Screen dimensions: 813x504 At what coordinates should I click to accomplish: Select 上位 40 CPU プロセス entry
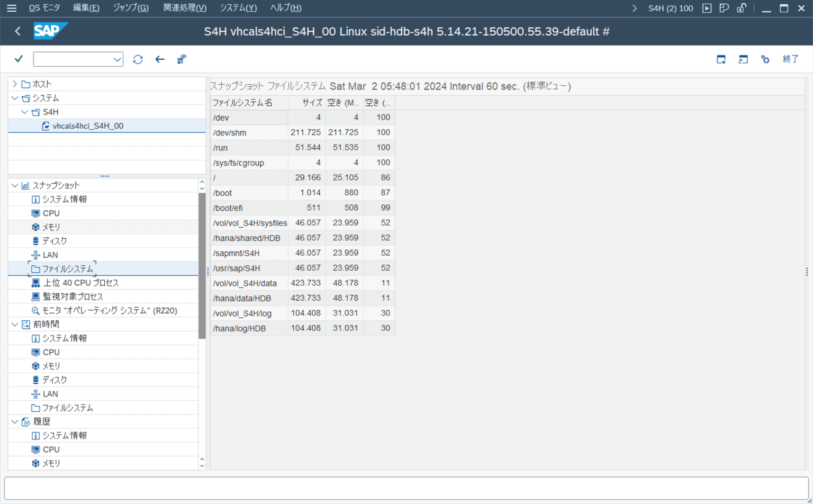pos(80,283)
